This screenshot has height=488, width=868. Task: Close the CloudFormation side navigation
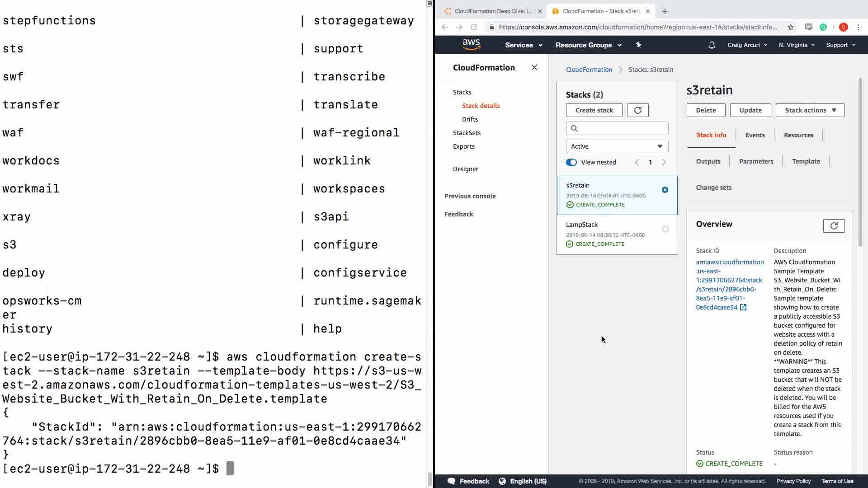[x=534, y=67]
